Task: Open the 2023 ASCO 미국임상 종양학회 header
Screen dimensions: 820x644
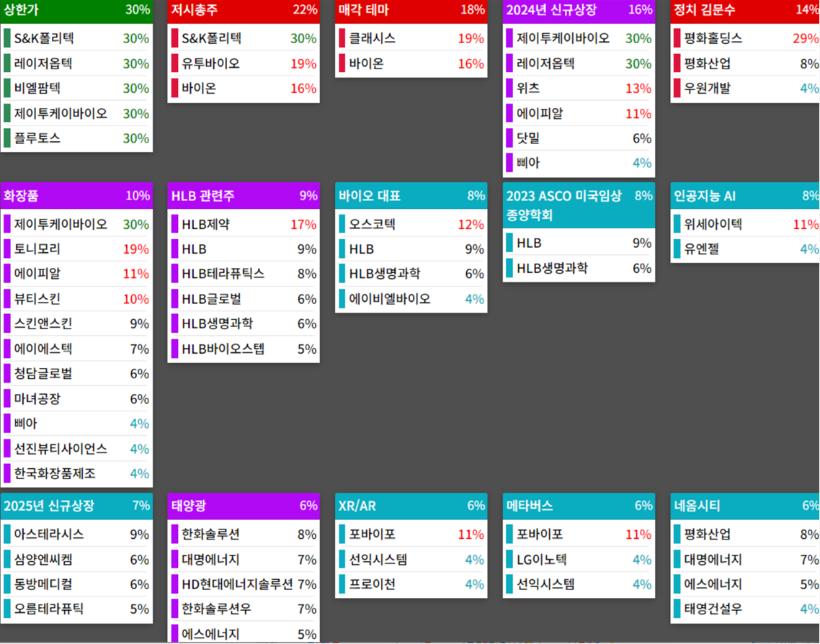Action: 579,205
